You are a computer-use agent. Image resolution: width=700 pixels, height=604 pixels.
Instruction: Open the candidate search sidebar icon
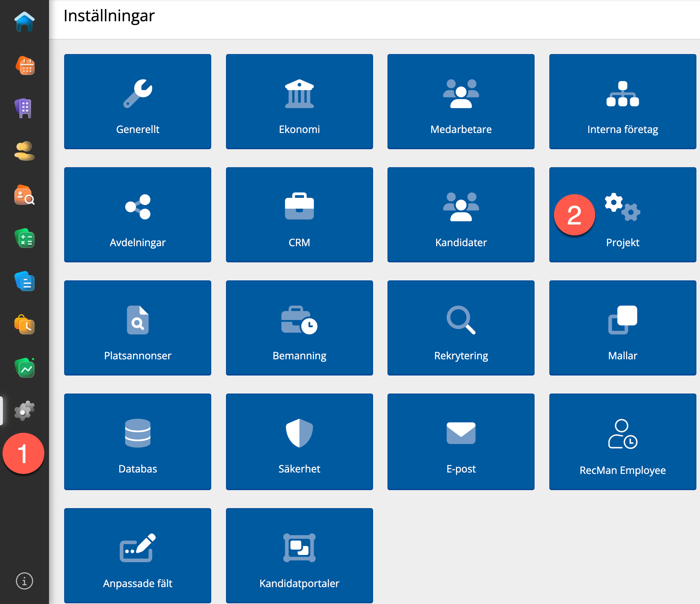[x=25, y=195]
